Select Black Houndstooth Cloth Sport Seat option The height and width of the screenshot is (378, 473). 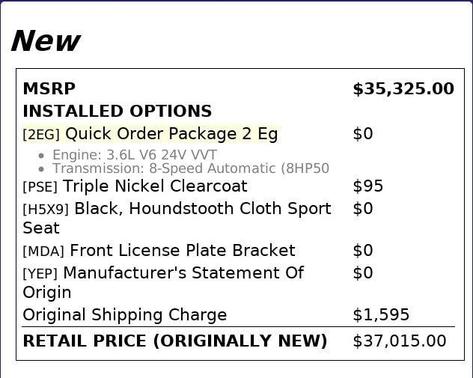(177, 218)
